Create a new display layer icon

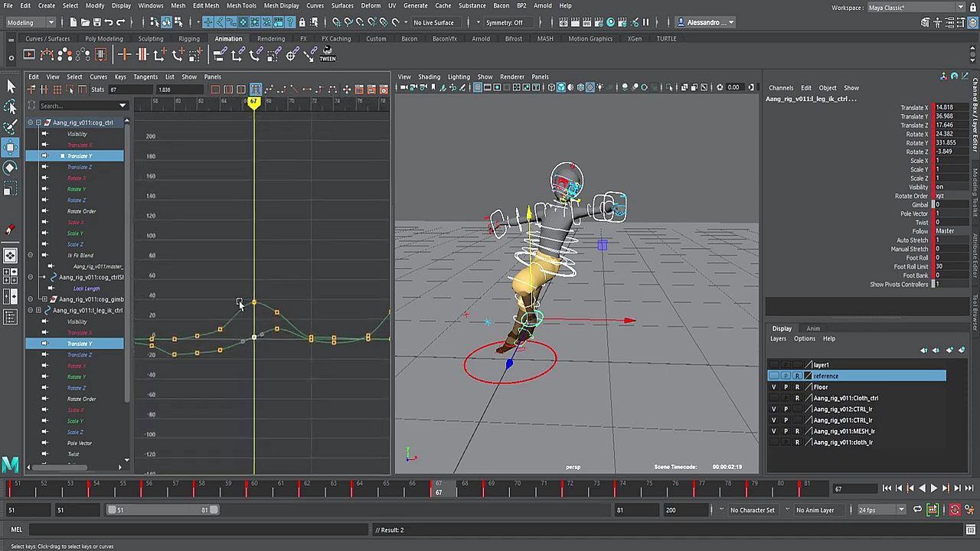click(x=949, y=350)
